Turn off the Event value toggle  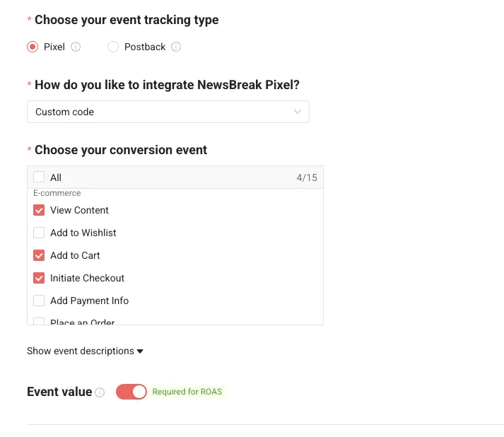pos(131,392)
